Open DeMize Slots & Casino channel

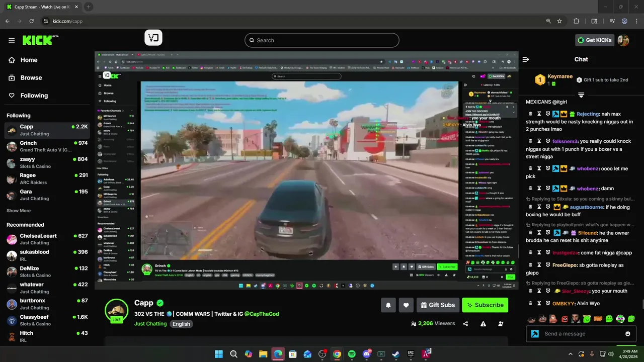[x=47, y=271]
